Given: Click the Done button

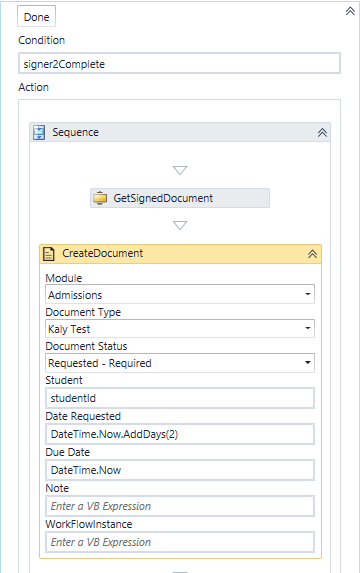Looking at the screenshot, I should 36,16.
